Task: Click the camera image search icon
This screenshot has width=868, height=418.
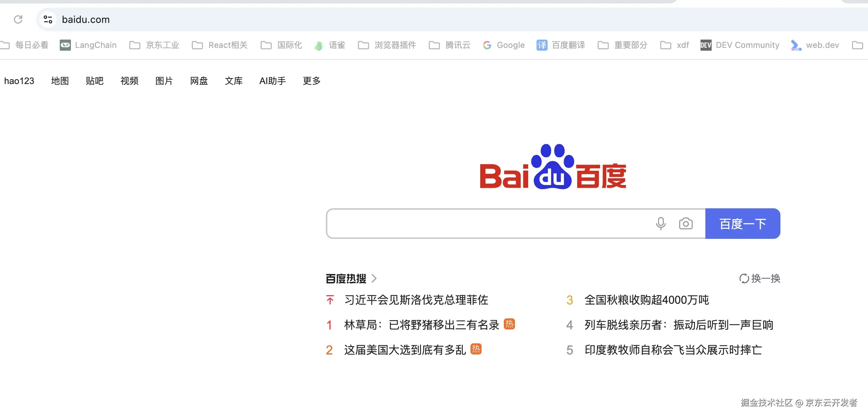Action: [x=686, y=224]
